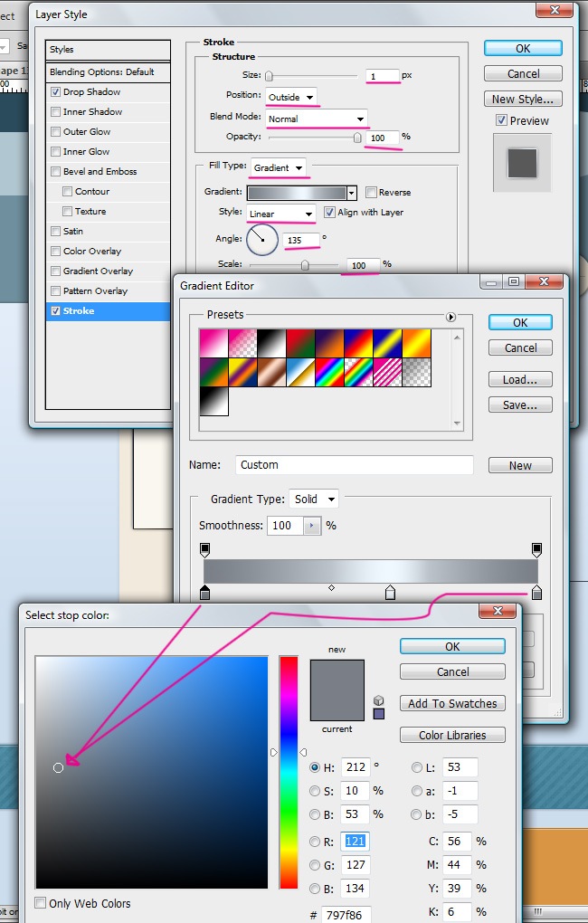Select the Contour sub-option
Image resolution: width=588 pixels, height=923 pixels.
(x=92, y=191)
